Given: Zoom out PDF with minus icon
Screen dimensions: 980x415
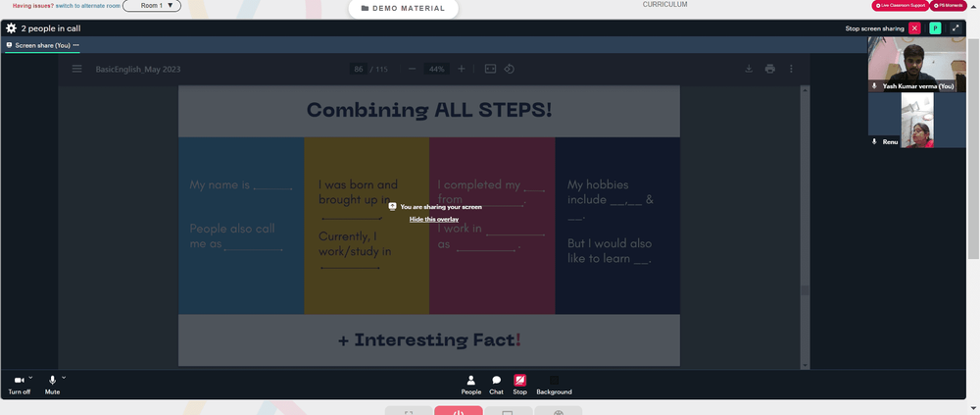Looking at the screenshot, I should pyautogui.click(x=412, y=69).
